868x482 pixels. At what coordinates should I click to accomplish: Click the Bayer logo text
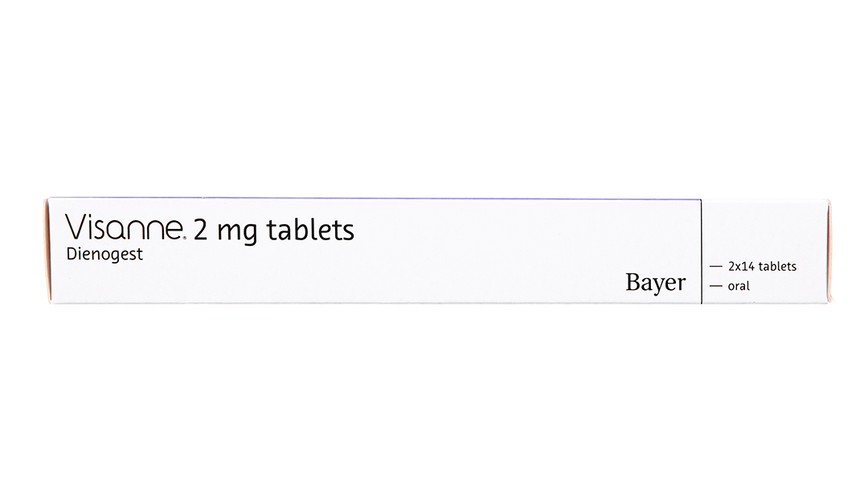655,282
